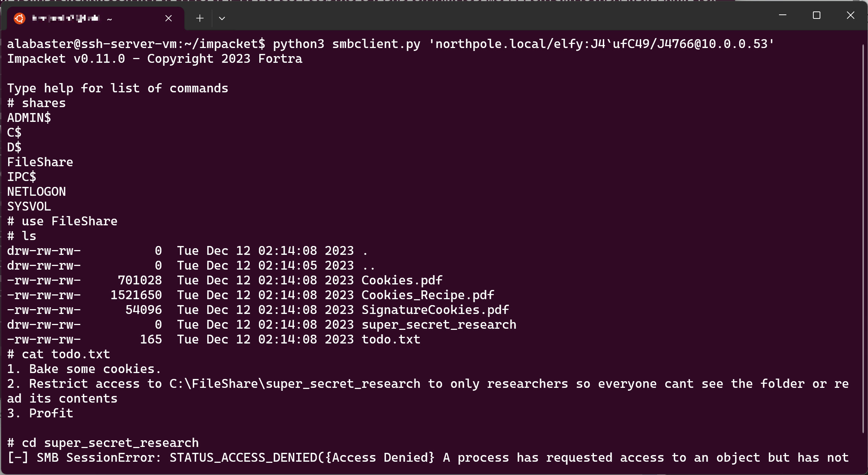Open the new tab dropdown chevron
The image size is (868, 475).
pyautogui.click(x=222, y=18)
